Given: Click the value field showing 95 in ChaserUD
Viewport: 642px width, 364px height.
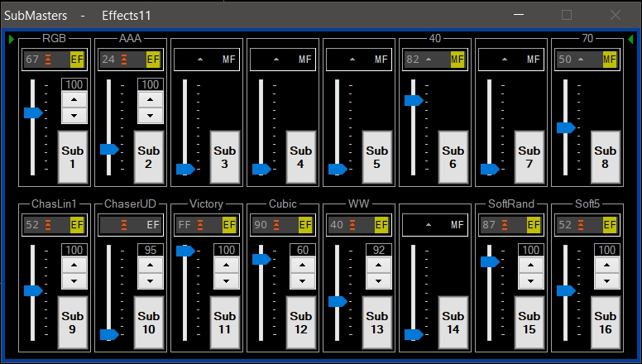Looking at the screenshot, I should tap(150, 251).
